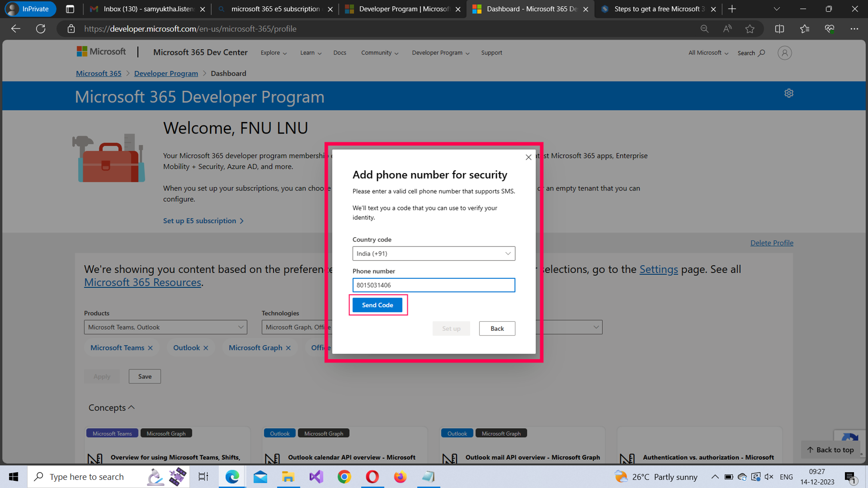Click the Back to top button
The width and height of the screenshot is (868, 488).
pyautogui.click(x=830, y=450)
